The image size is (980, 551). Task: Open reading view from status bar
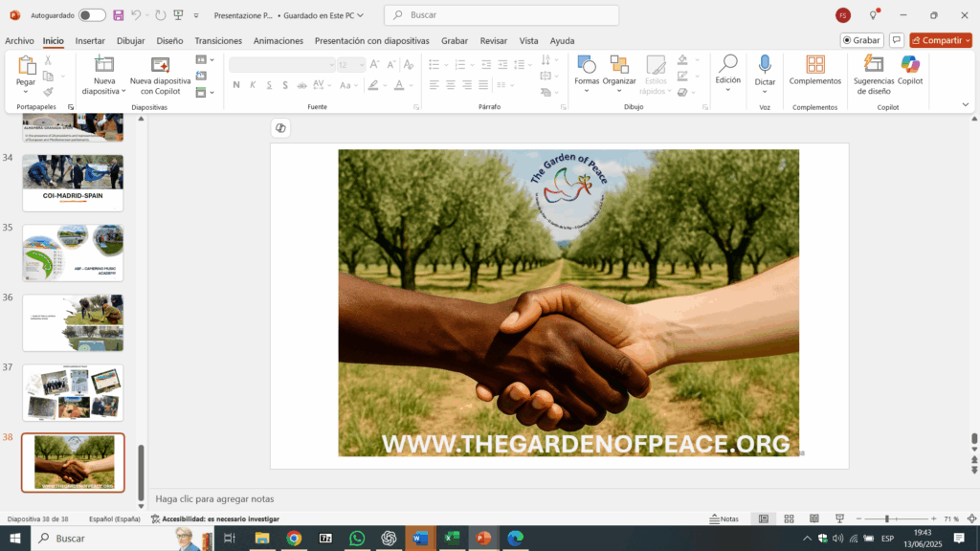[813, 518]
